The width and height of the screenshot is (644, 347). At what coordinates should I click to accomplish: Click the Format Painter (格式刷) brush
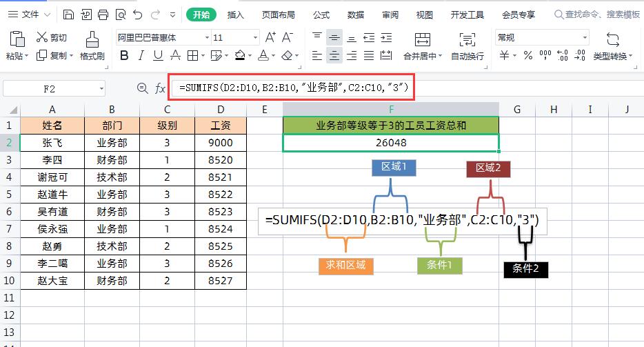pyautogui.click(x=92, y=39)
